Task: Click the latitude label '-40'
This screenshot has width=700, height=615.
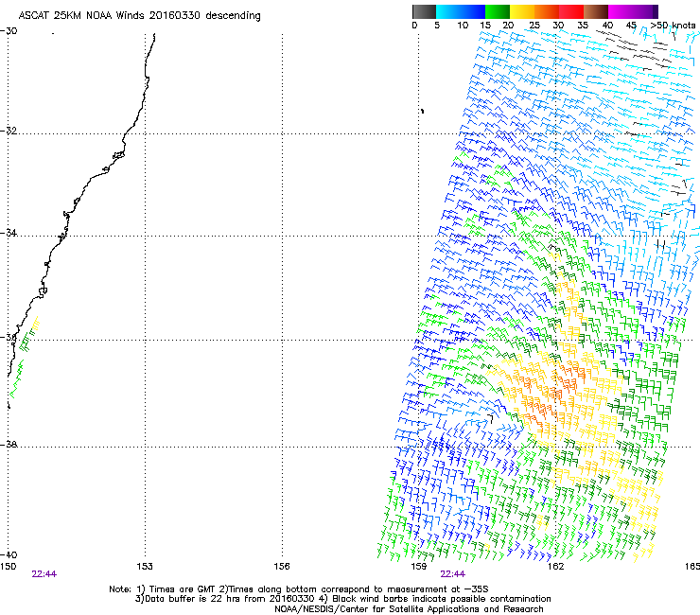Action: pyautogui.click(x=9, y=554)
